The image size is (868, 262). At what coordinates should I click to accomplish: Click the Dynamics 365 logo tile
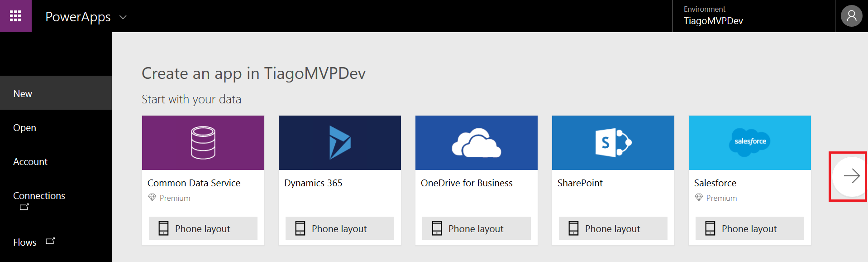(x=339, y=143)
